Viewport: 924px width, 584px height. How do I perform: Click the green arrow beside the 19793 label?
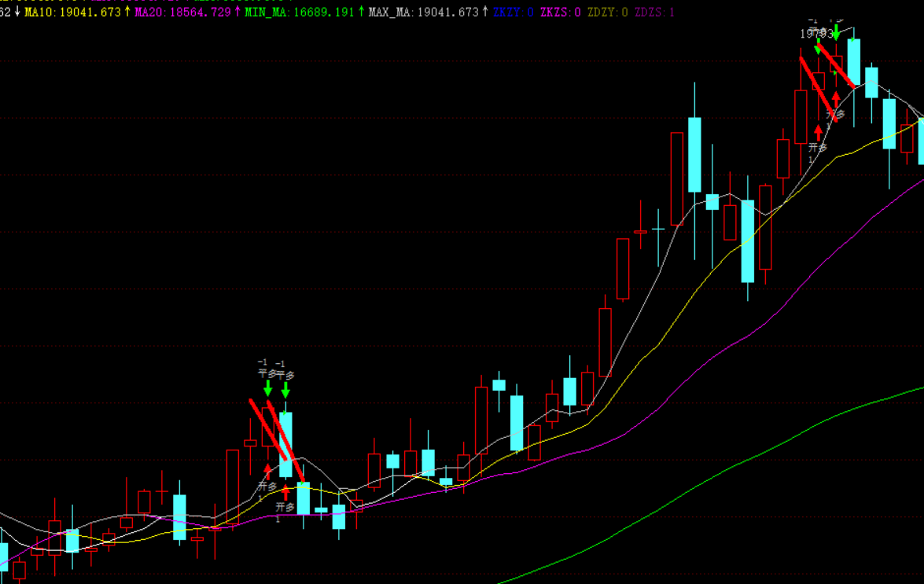coord(836,31)
